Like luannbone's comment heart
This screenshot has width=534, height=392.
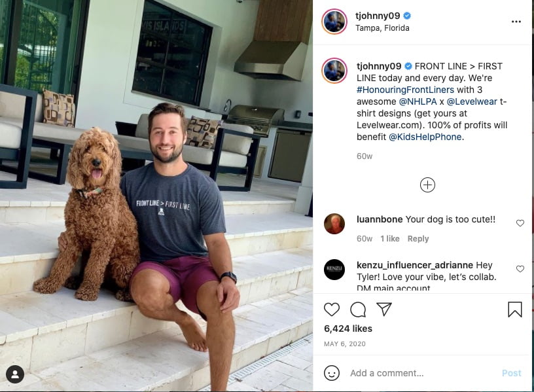(520, 223)
